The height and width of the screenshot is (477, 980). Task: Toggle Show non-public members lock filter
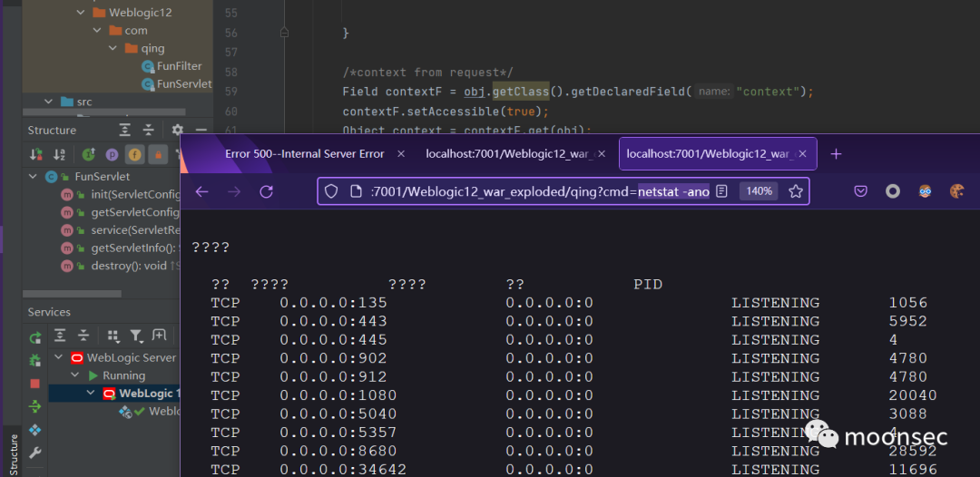pos(158,154)
